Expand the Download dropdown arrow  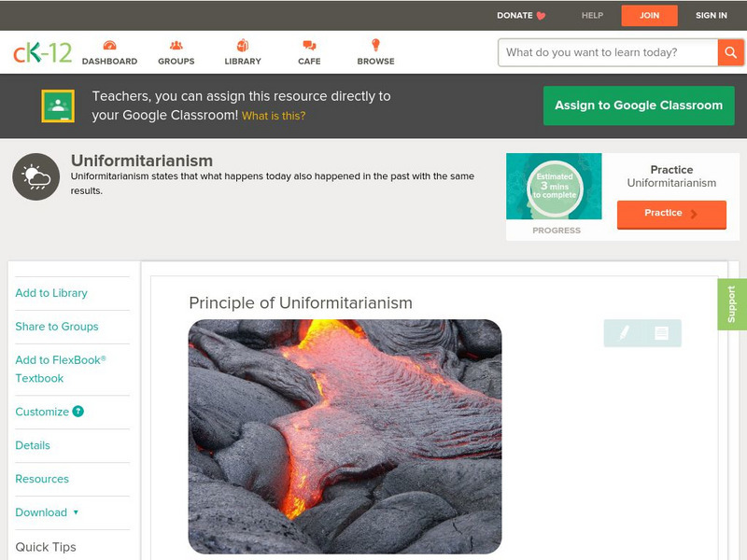[76, 512]
